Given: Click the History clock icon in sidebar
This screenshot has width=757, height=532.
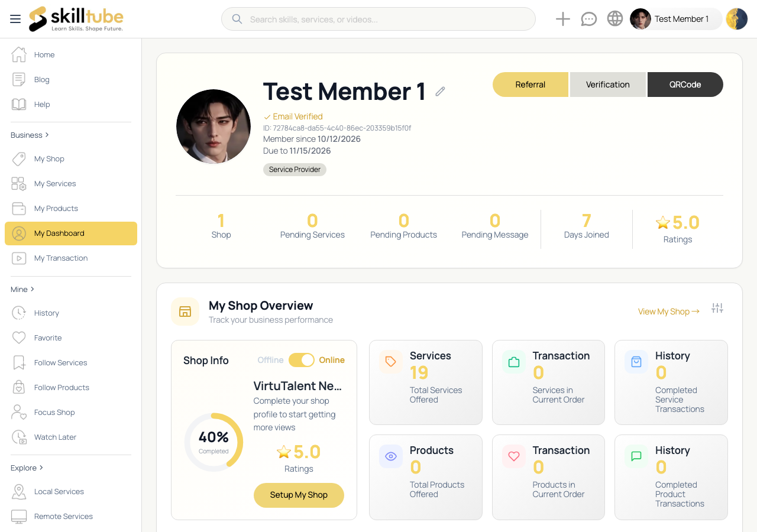Looking at the screenshot, I should coord(19,313).
